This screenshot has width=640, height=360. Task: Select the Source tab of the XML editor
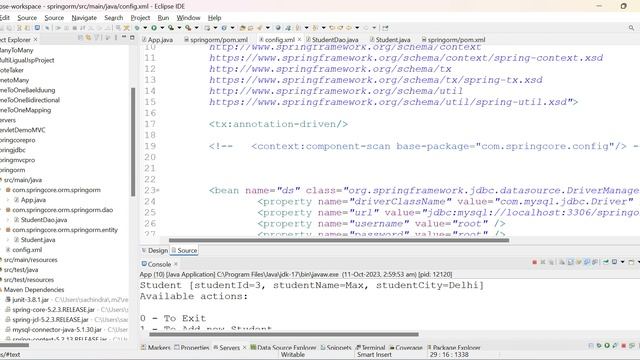point(184,250)
